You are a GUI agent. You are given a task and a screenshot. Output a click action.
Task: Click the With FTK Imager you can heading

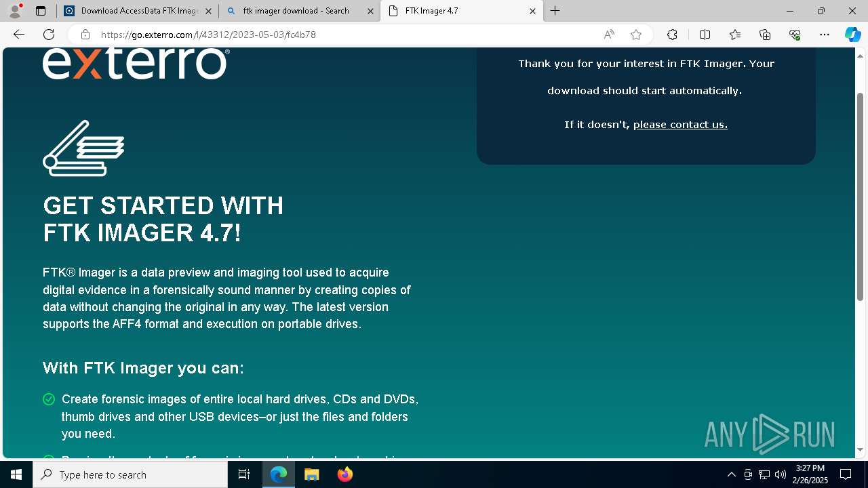pos(143,368)
